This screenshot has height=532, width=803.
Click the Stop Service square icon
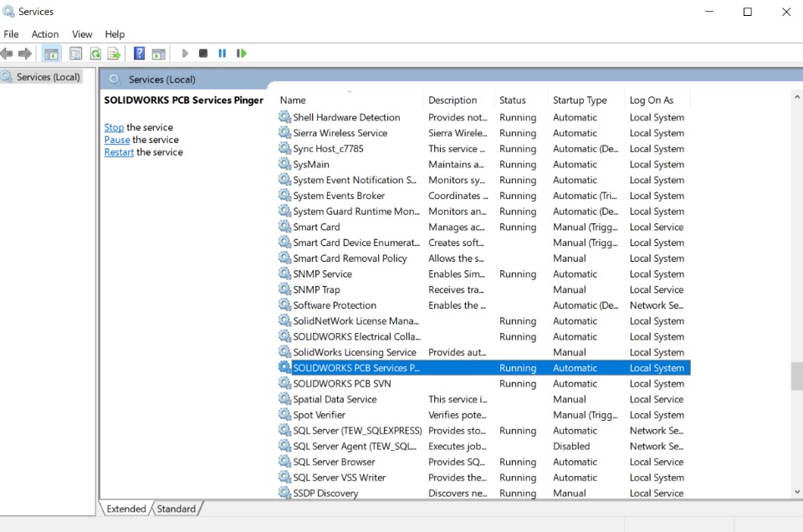pos(203,54)
